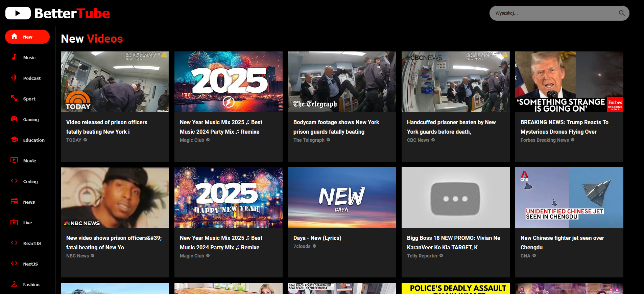Open 'Daya - New (Lyrics)' title
The height and width of the screenshot is (294, 644).
pos(317,238)
